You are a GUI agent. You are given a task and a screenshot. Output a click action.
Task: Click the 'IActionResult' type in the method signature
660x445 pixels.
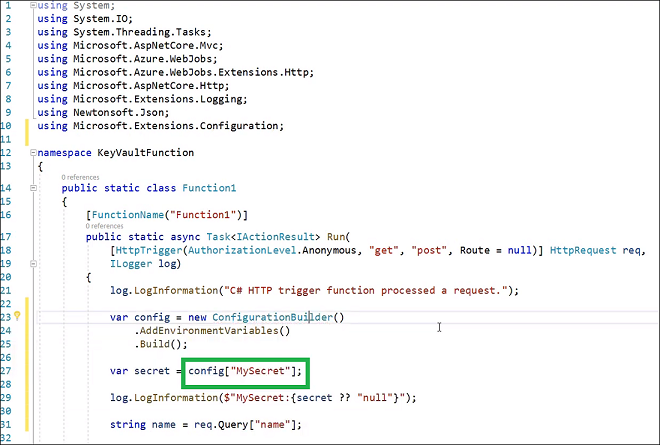pos(275,237)
